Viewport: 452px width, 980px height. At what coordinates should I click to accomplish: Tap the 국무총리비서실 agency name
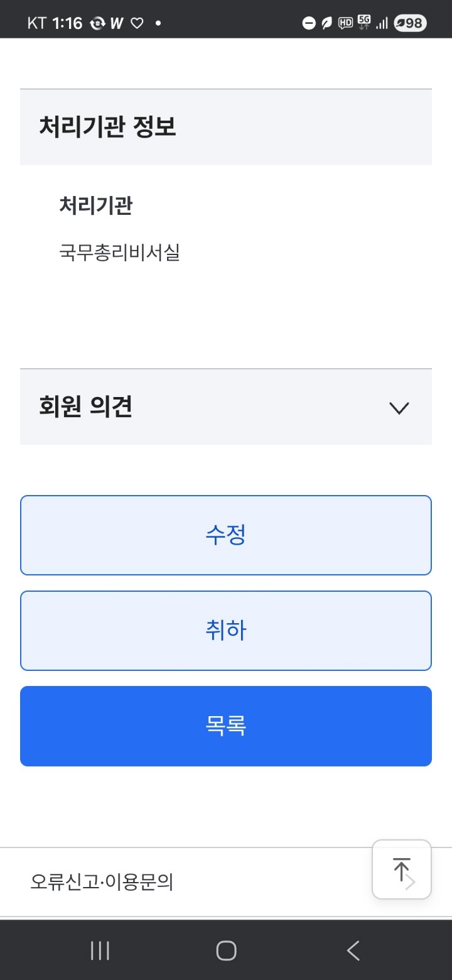pyautogui.click(x=119, y=253)
